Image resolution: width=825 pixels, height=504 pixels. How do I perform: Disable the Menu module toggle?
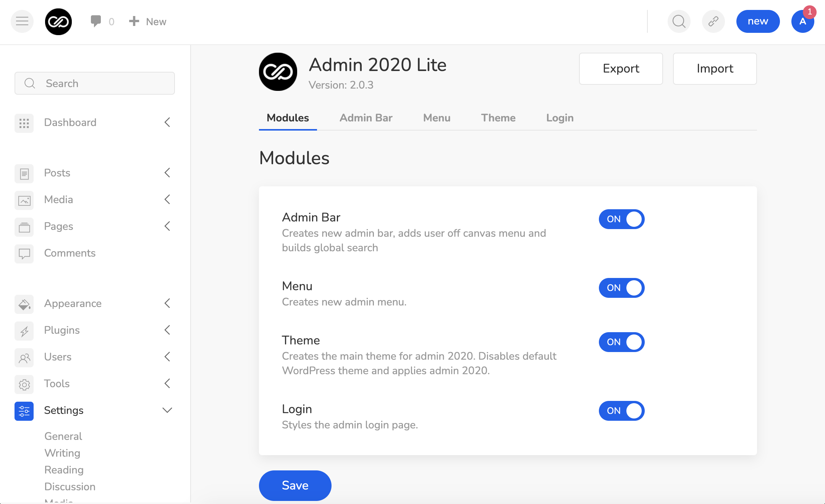pyautogui.click(x=621, y=288)
